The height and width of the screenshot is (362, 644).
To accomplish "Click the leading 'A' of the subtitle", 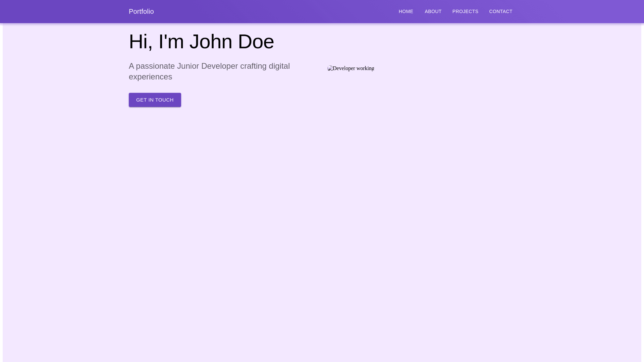I will point(131,66).
